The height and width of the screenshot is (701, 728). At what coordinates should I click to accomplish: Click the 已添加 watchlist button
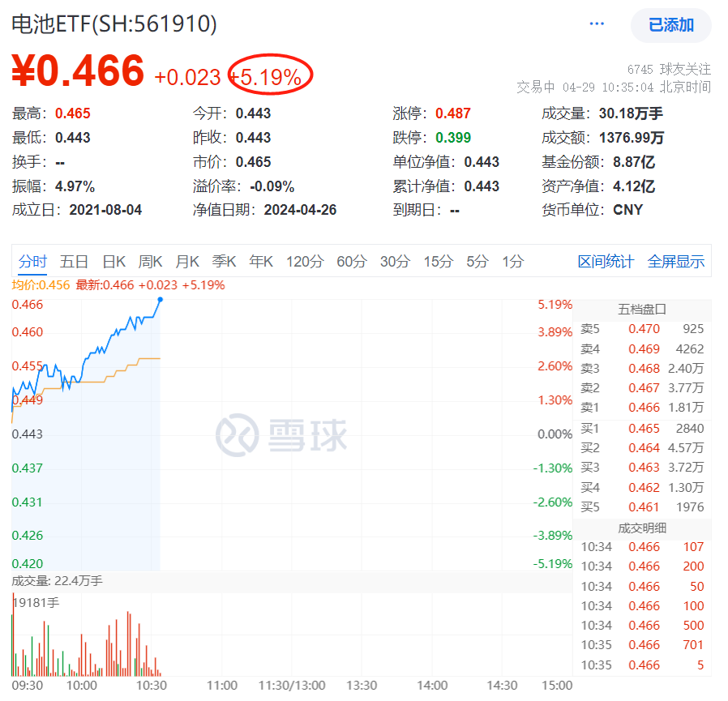[671, 26]
